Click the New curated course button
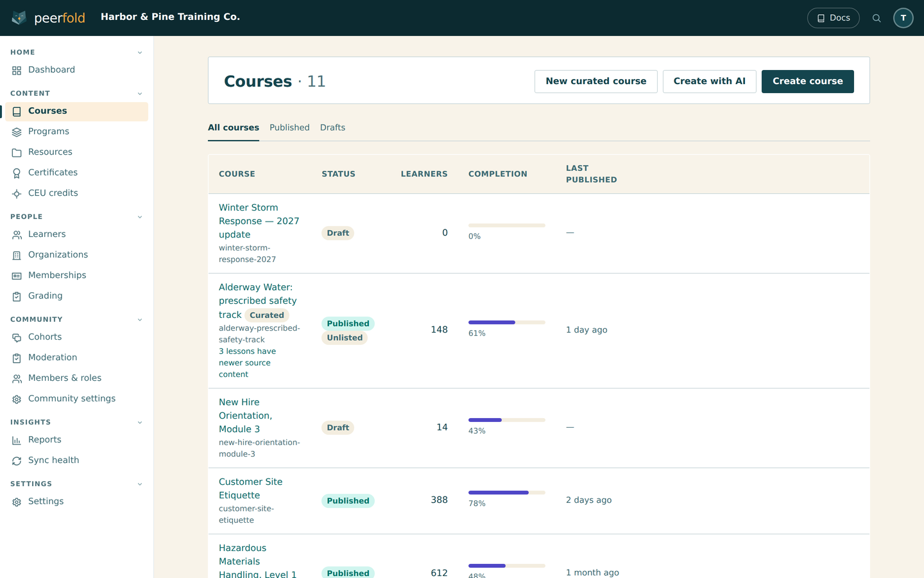 [x=596, y=82]
